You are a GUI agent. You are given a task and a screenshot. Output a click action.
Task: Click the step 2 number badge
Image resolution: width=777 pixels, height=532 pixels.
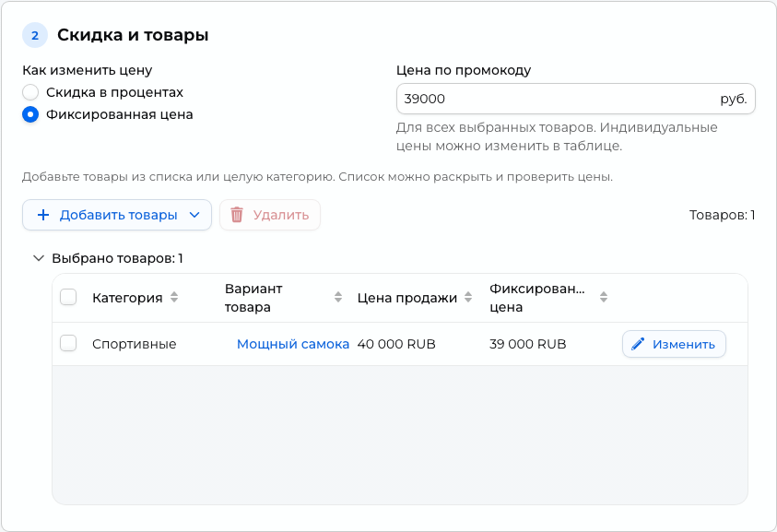[35, 35]
